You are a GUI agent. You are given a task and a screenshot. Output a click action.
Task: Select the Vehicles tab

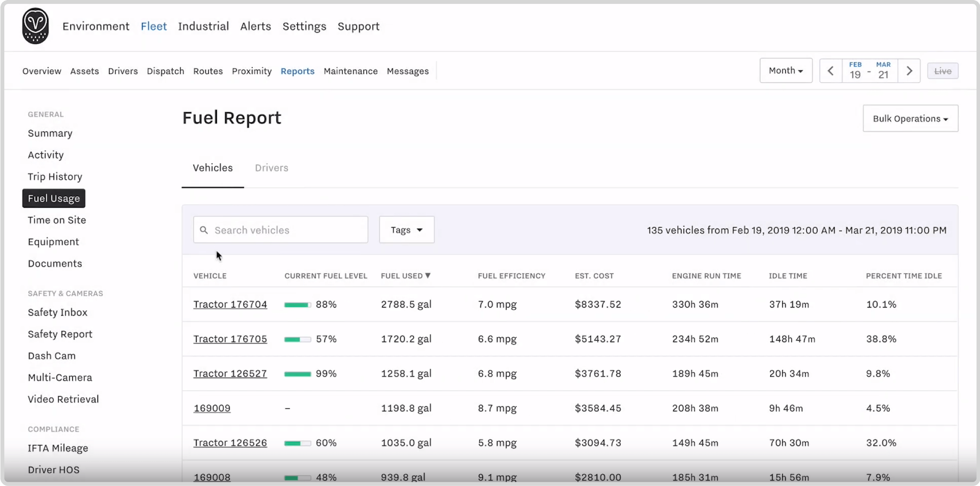pos(212,168)
